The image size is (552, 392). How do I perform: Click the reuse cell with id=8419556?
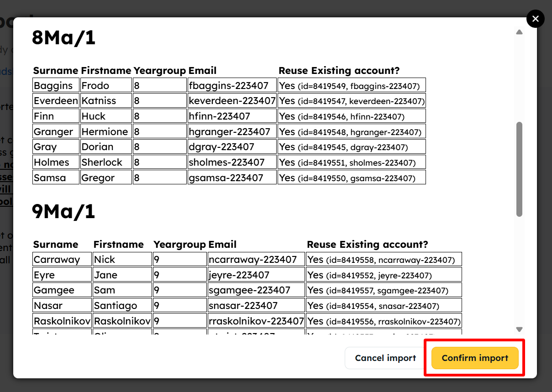pos(384,321)
